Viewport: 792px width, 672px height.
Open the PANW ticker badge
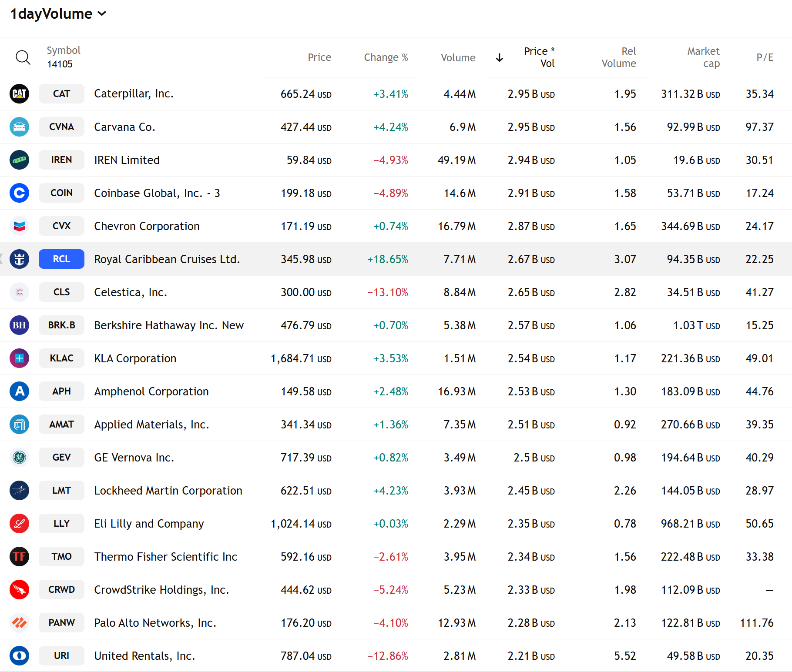coord(61,622)
